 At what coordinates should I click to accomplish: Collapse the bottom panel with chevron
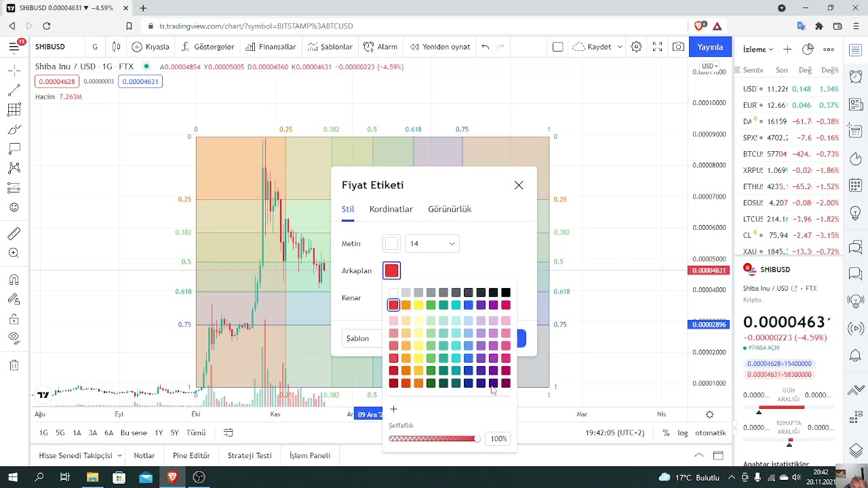(698, 455)
